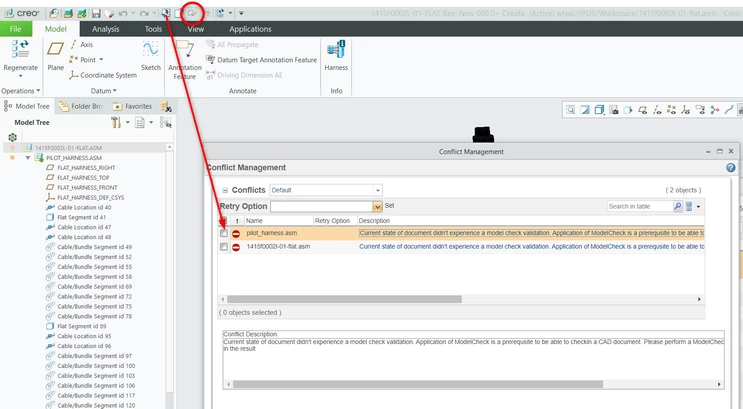This screenshot has height=409, width=743.
Task: Click the Search in table field
Action: click(640, 206)
